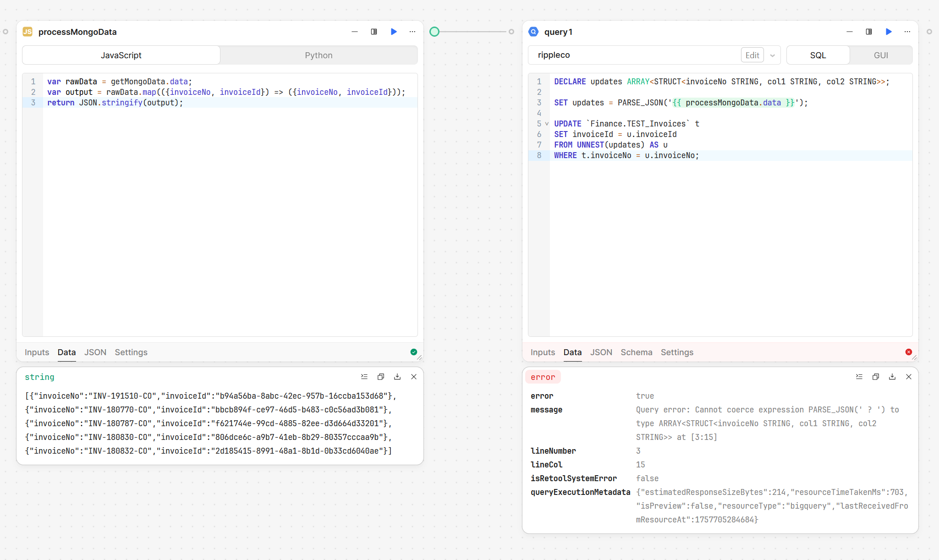Collapse the processMongoData block
Image resolution: width=939 pixels, height=560 pixels.
pos(355,32)
